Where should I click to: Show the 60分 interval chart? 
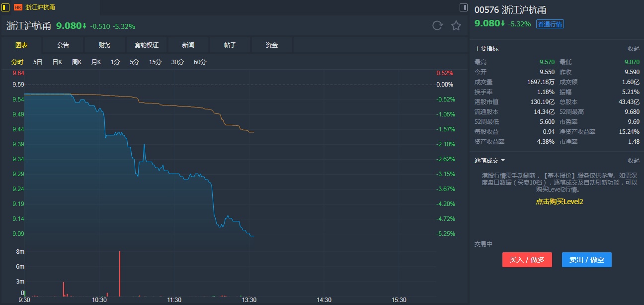(x=200, y=62)
